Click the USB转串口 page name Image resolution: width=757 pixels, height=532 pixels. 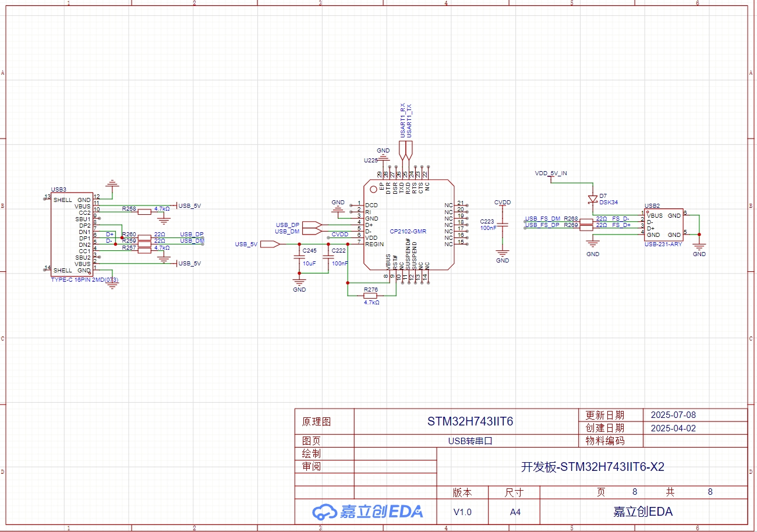(x=471, y=441)
